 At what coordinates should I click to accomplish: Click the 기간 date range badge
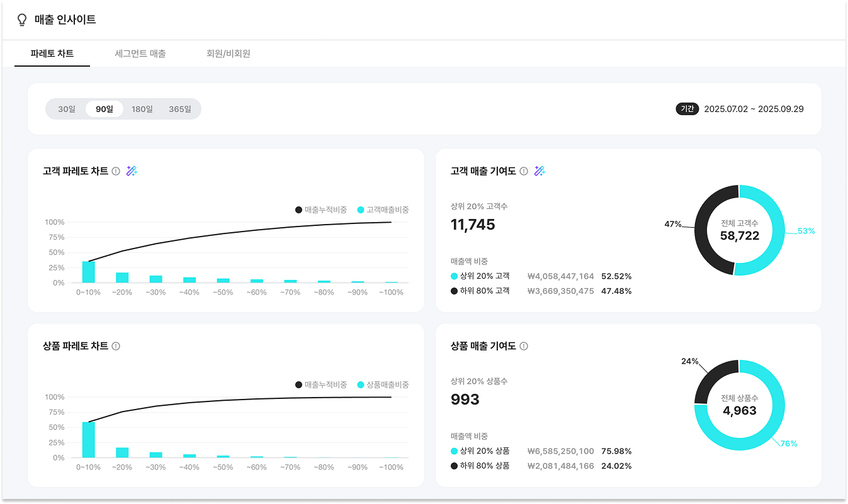[x=687, y=109]
